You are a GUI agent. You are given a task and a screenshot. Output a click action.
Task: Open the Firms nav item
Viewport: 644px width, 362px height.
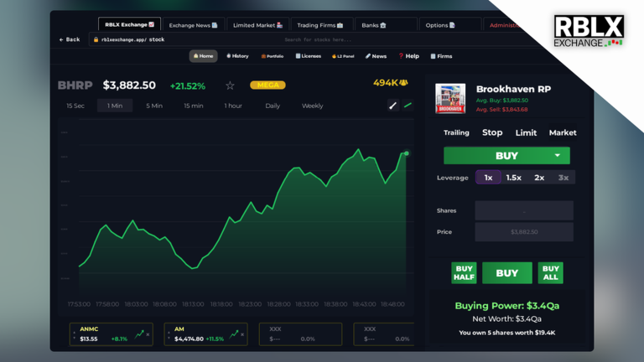click(441, 56)
